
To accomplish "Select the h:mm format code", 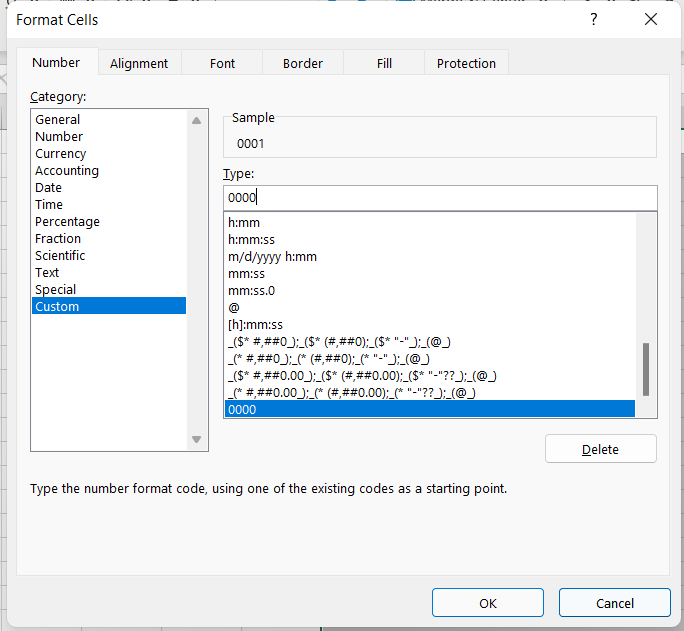I will [430, 222].
